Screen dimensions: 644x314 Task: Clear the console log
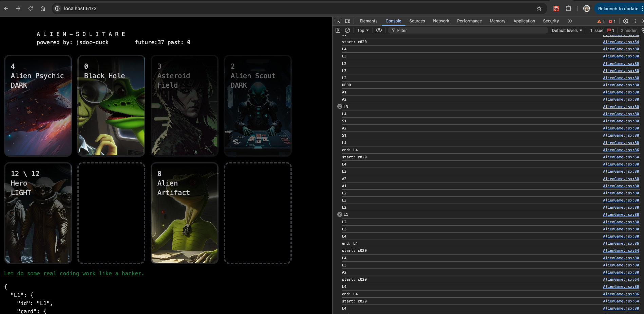point(347,30)
